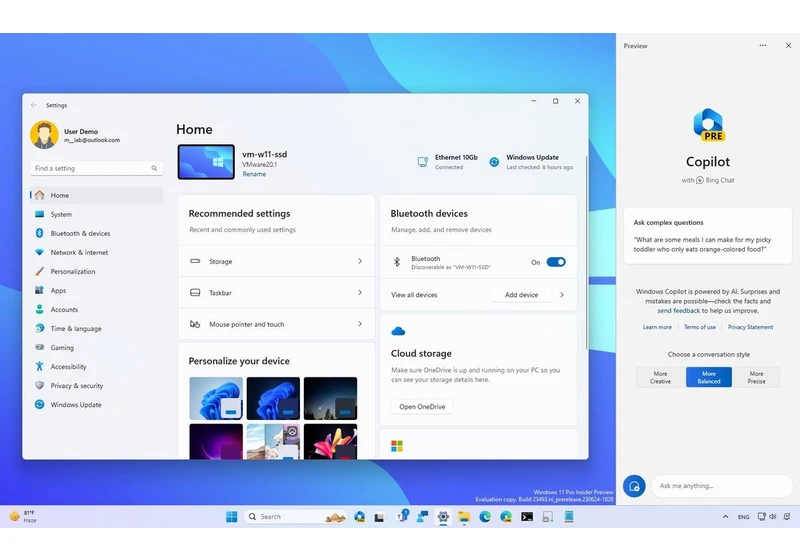Choose the More Balanced conversation style
800x560 pixels.
click(709, 377)
